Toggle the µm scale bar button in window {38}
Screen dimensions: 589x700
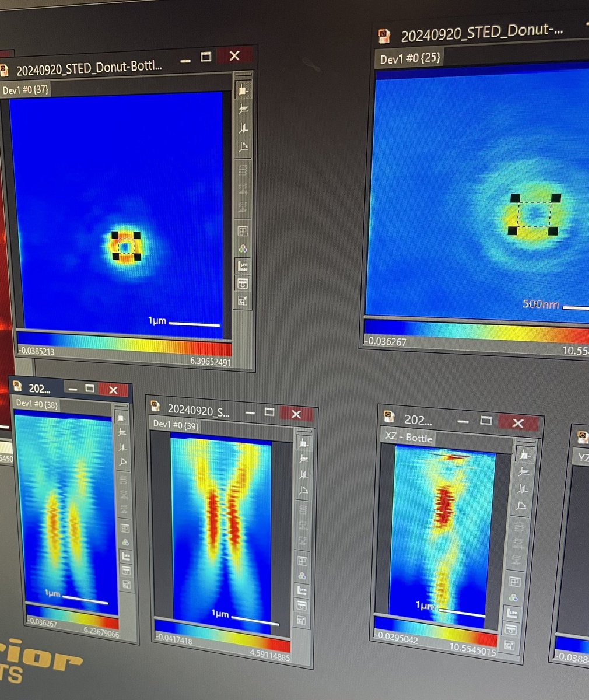tap(125, 556)
